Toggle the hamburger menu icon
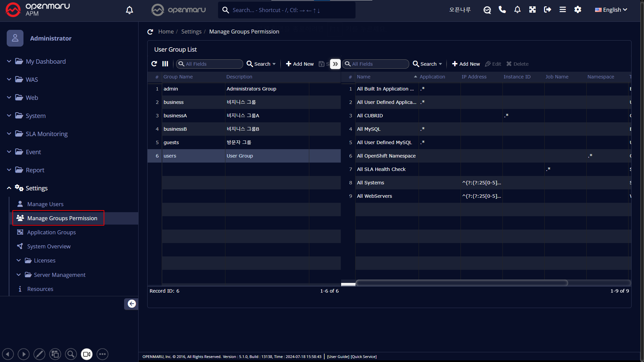Screen dimensions: 644x362 tap(562, 10)
